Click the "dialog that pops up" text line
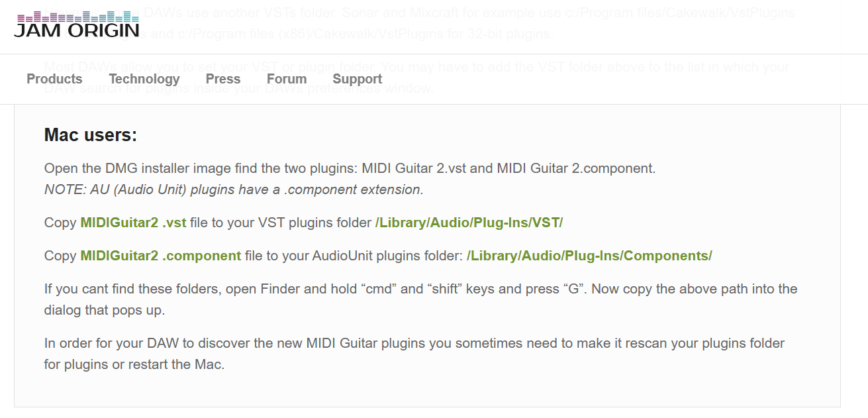 click(x=104, y=310)
